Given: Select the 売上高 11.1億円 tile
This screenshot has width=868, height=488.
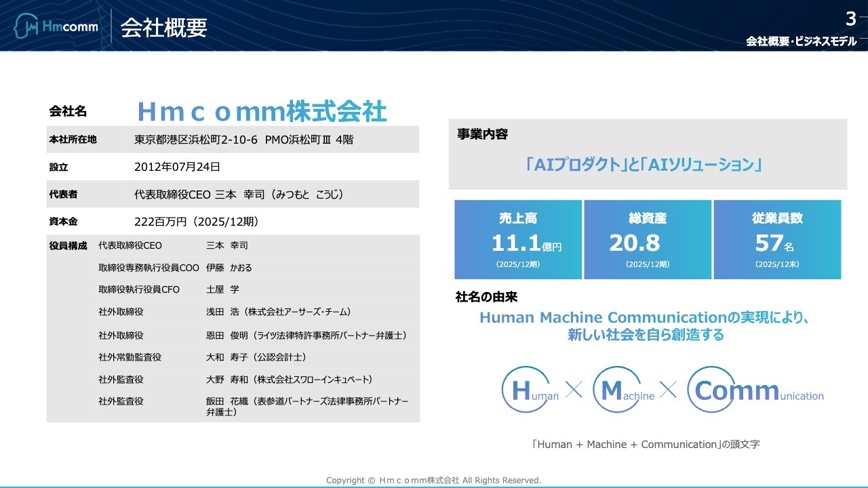Looking at the screenshot, I should (x=518, y=239).
